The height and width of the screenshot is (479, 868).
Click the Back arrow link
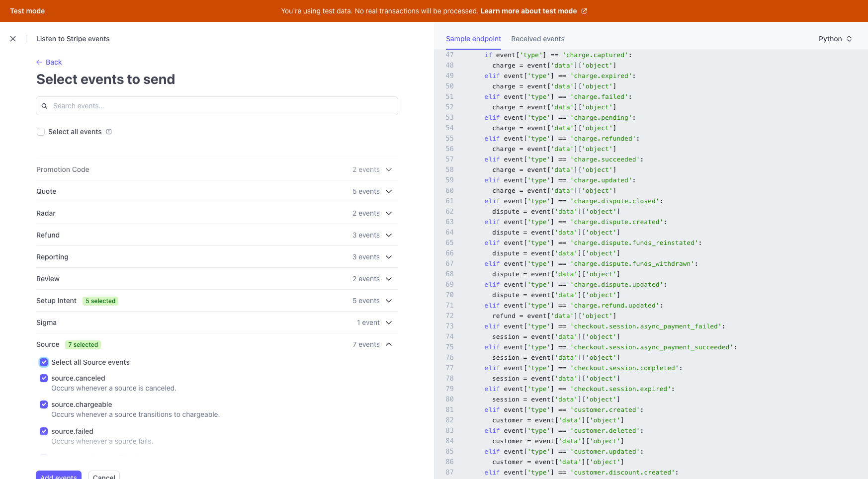tap(49, 62)
